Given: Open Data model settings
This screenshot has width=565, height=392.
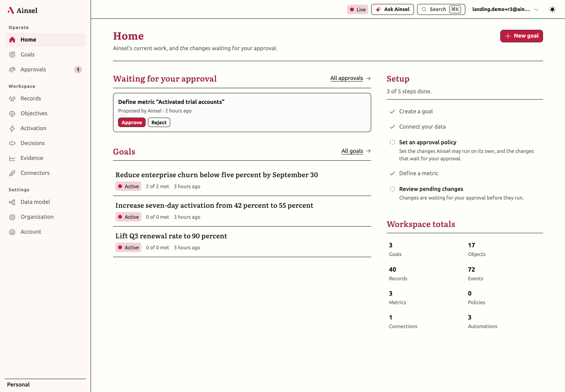Looking at the screenshot, I should pyautogui.click(x=45, y=202).
